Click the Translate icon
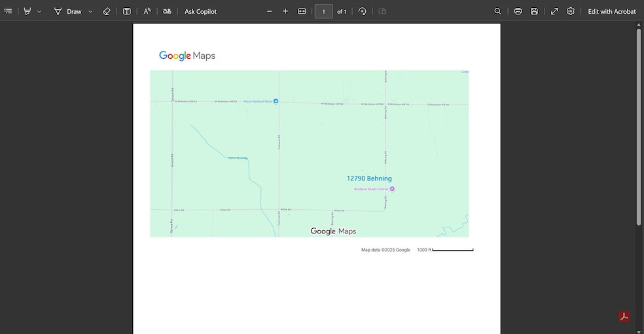644x334 pixels. tap(168, 11)
